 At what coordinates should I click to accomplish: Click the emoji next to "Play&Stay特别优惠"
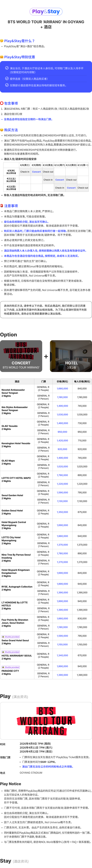click(2, 57)
